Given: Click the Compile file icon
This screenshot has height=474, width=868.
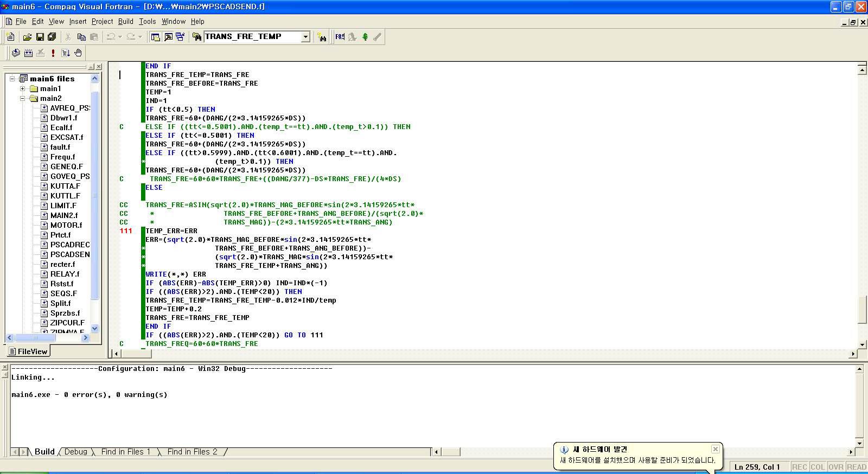Looking at the screenshot, I should (x=16, y=53).
